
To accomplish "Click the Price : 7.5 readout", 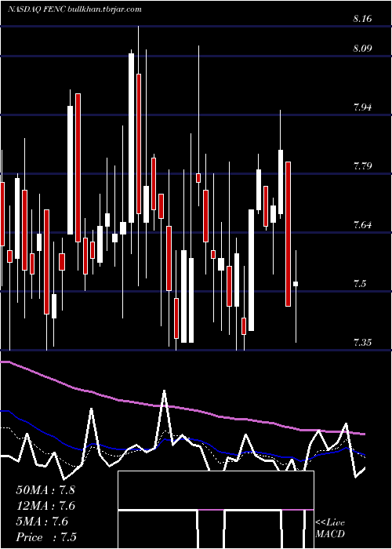I will (46, 537).
